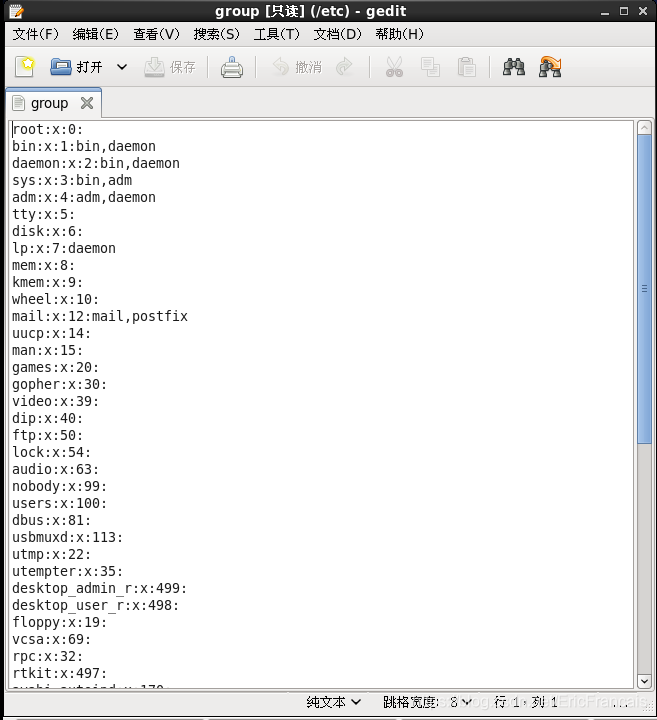Image resolution: width=657 pixels, height=720 pixels.
Task: Cut selection with scissors icon
Action: coord(394,67)
